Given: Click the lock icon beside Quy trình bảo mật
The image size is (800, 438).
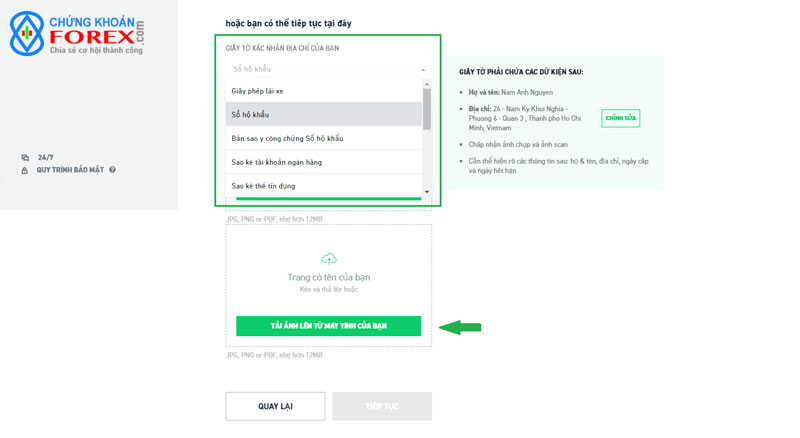Looking at the screenshot, I should coord(24,170).
